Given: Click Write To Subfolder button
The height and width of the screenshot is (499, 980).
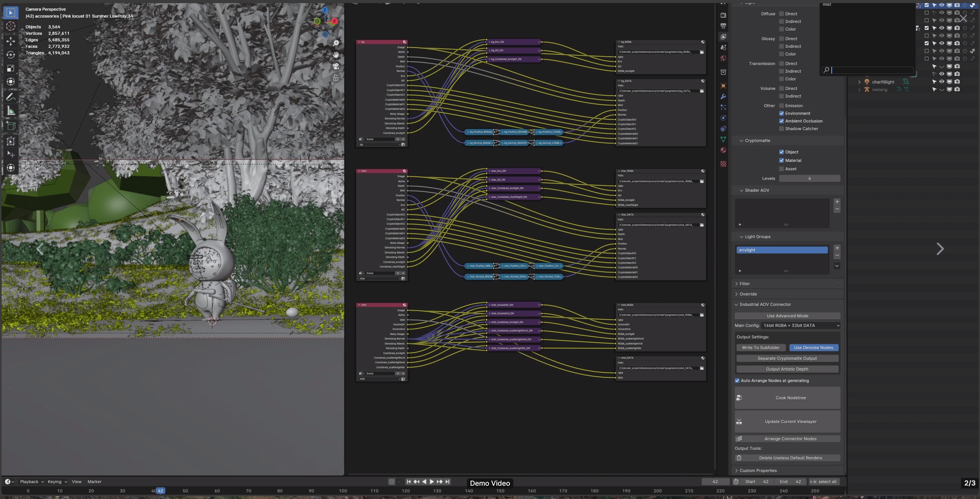Looking at the screenshot, I should (761, 348).
